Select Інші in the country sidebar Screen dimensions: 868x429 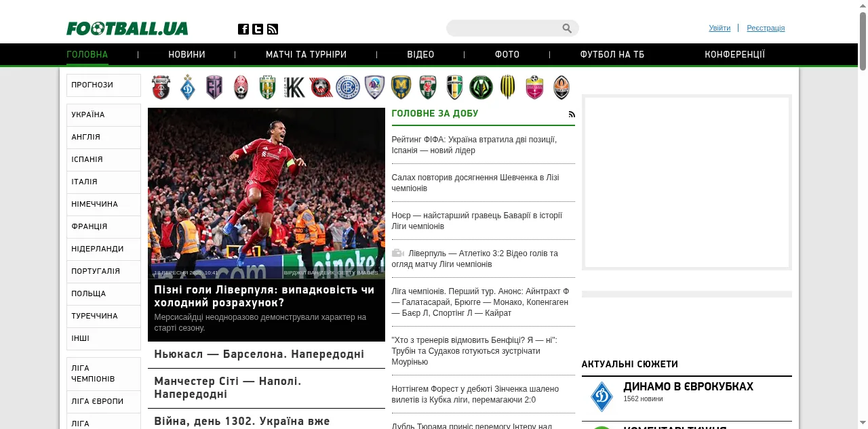(104, 339)
